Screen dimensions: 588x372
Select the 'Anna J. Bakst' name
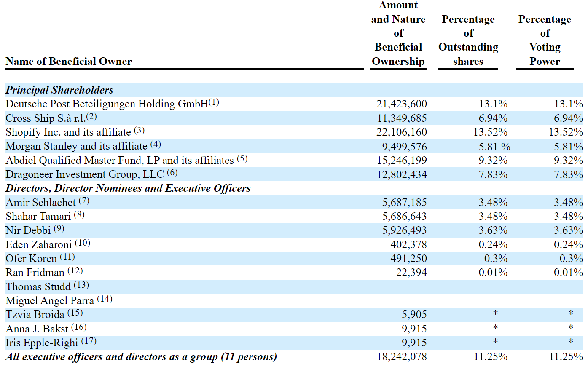(37, 329)
